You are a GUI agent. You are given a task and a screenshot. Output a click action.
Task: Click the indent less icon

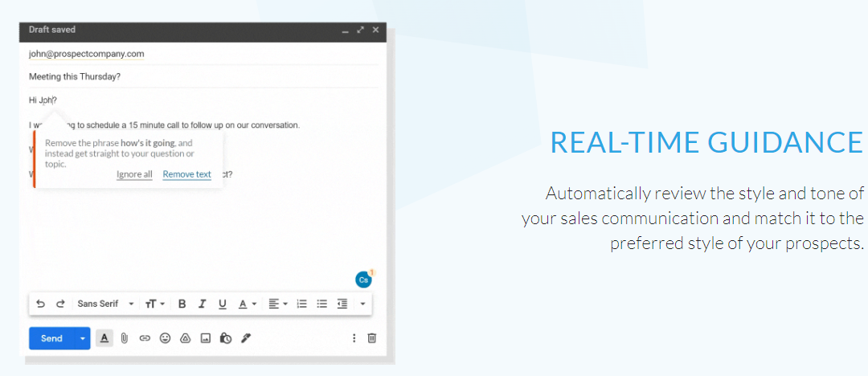click(x=342, y=304)
